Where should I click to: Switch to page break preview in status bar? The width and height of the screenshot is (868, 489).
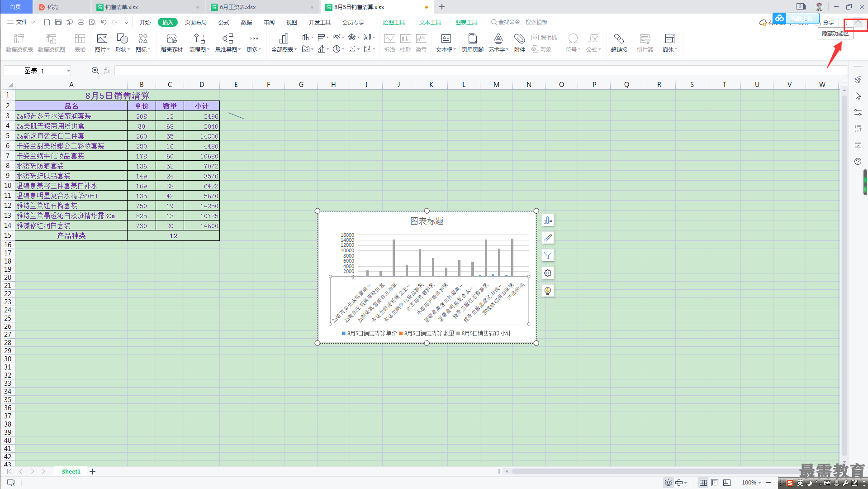(726, 483)
